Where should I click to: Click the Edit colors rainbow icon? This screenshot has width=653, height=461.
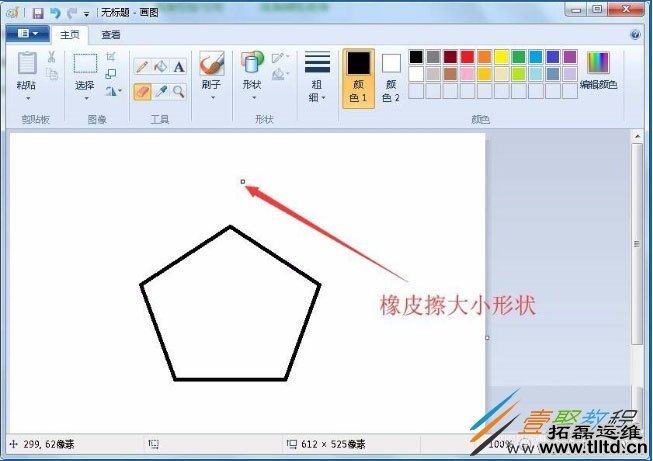(598, 62)
